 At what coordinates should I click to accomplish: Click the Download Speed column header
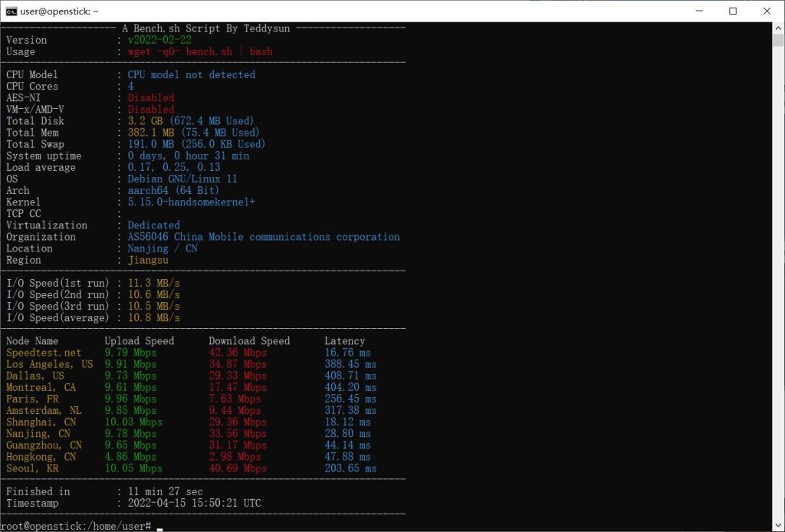[249, 341]
